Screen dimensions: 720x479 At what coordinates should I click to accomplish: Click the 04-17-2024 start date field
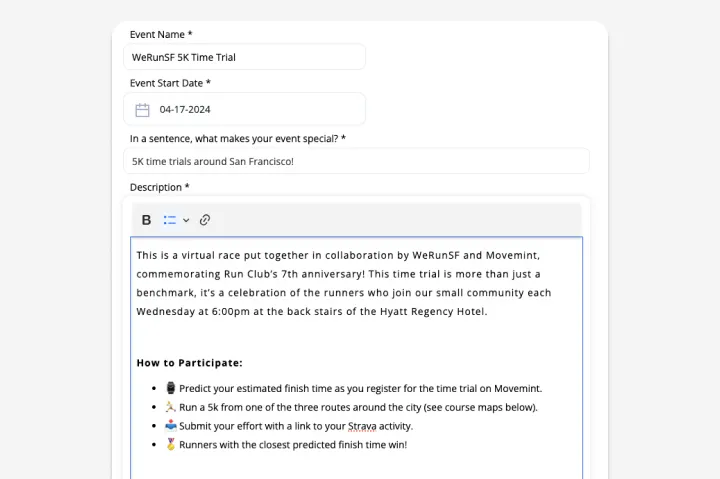(x=245, y=109)
